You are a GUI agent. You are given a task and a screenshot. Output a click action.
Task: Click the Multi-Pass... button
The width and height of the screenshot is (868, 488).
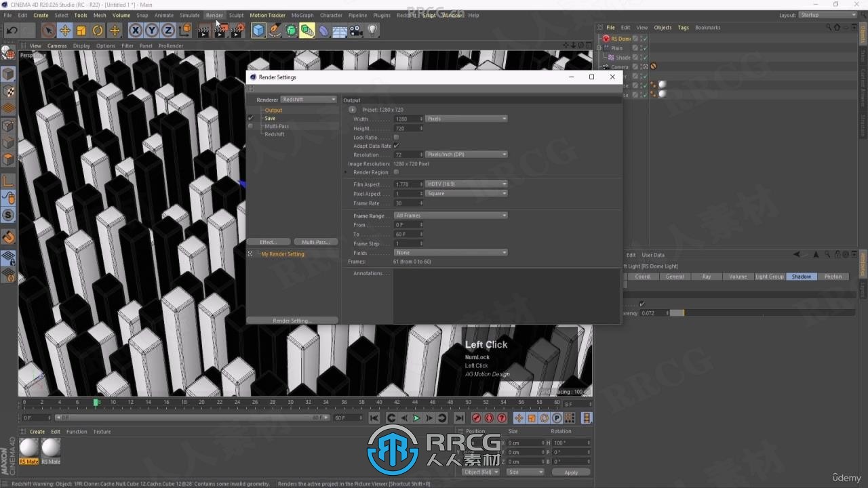click(x=315, y=242)
